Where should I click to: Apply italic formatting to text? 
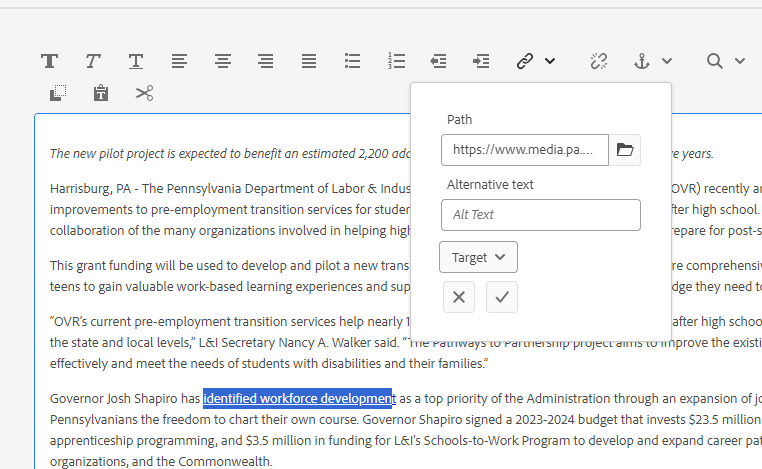pyautogui.click(x=93, y=61)
